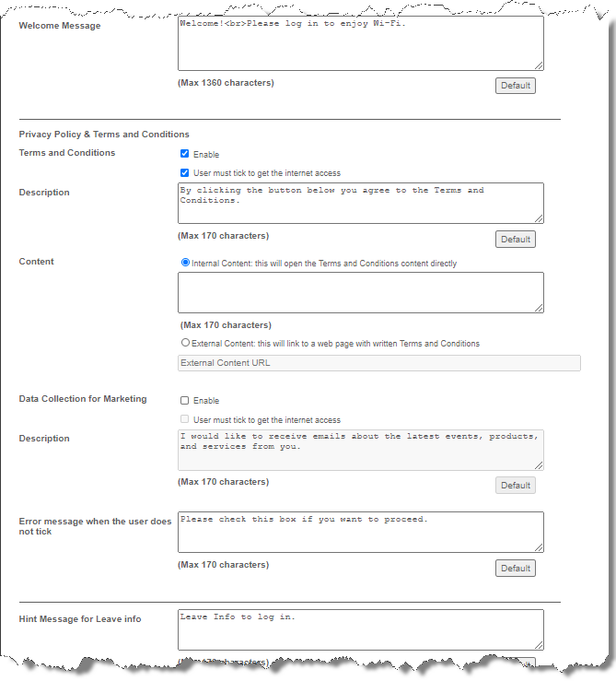Tick the disabled marketing 'User must tick' checkbox

pos(184,419)
